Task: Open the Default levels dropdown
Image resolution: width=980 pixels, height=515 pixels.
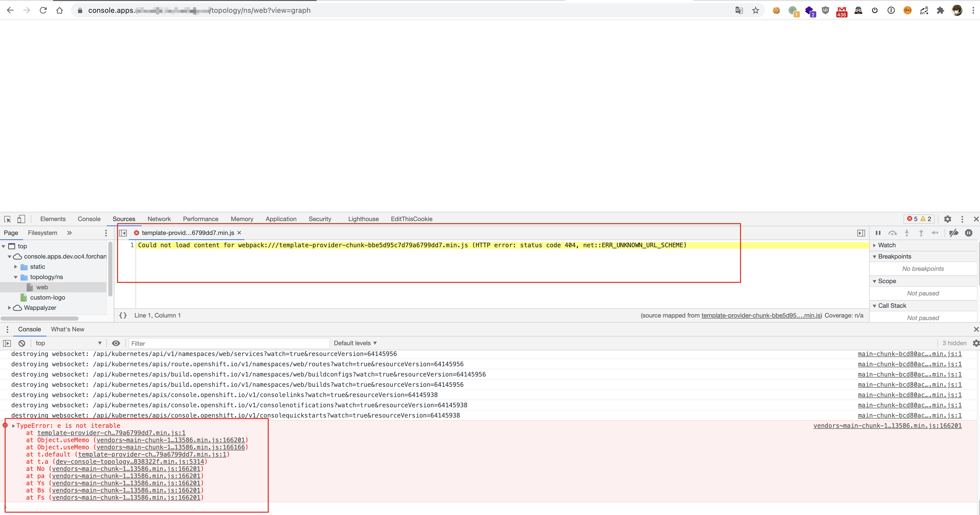Action: (355, 343)
